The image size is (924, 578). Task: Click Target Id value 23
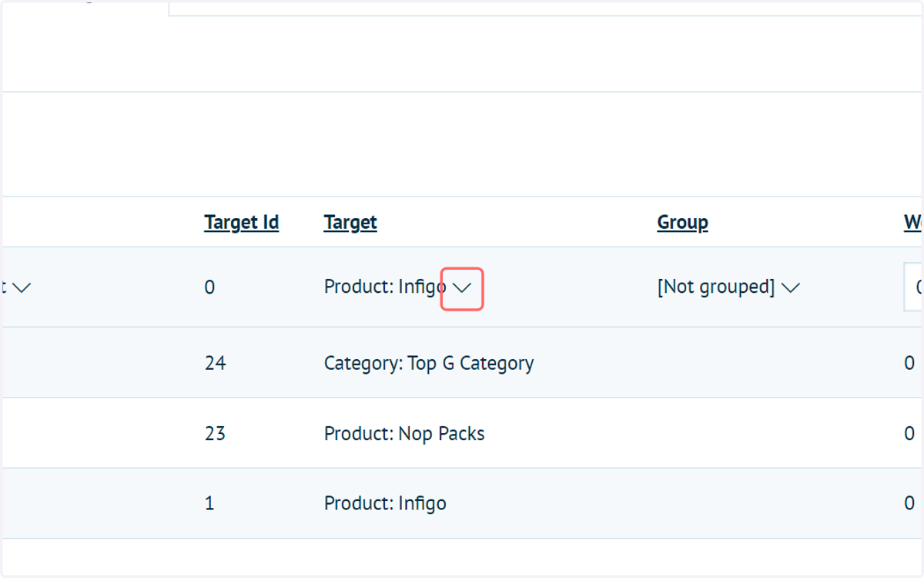pyautogui.click(x=216, y=434)
